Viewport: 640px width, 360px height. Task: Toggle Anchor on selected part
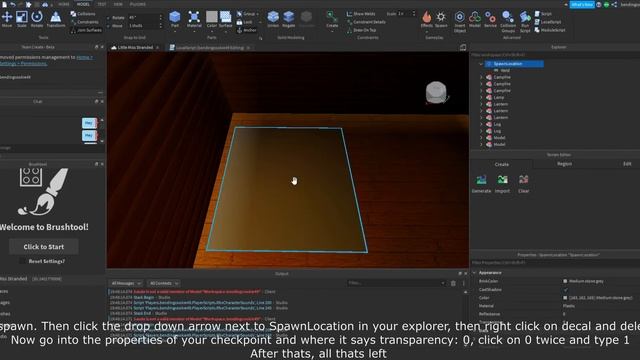(x=247, y=30)
